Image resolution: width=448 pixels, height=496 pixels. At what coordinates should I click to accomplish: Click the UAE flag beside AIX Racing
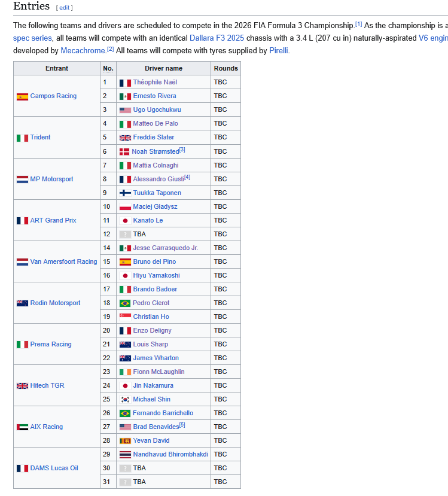(23, 427)
